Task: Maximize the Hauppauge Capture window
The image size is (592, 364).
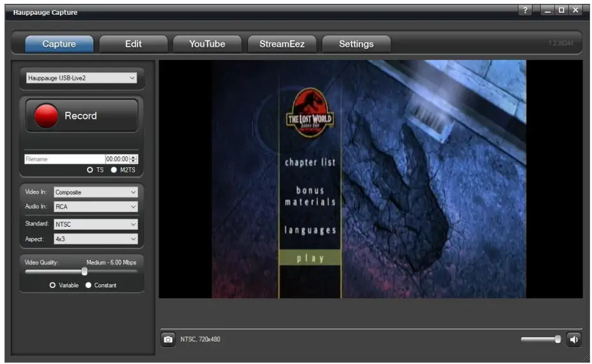Action: (x=561, y=10)
